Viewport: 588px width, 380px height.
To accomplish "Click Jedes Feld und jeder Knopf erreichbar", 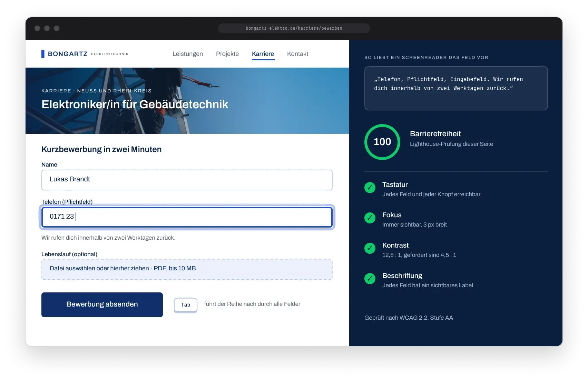I will (431, 194).
